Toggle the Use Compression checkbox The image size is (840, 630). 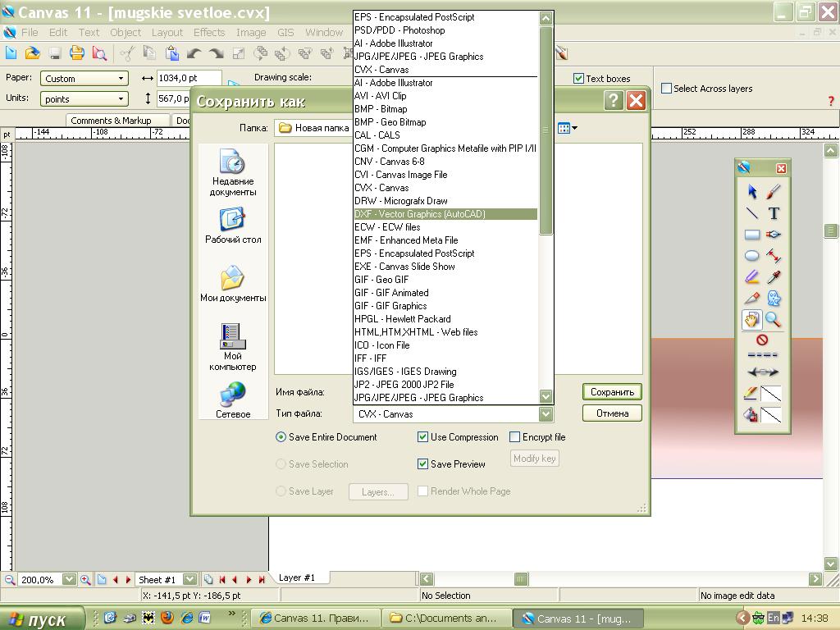[x=422, y=437]
